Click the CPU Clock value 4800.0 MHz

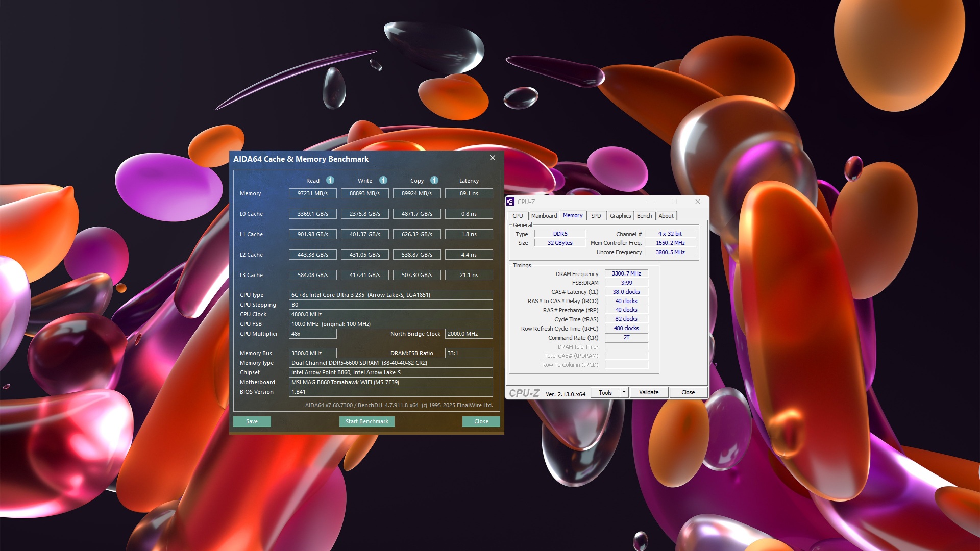(x=391, y=314)
